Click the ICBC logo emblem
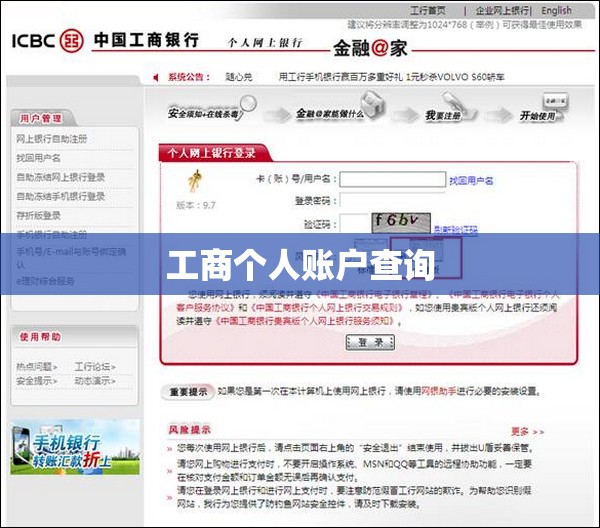This screenshot has height=528, width=600. (71, 40)
